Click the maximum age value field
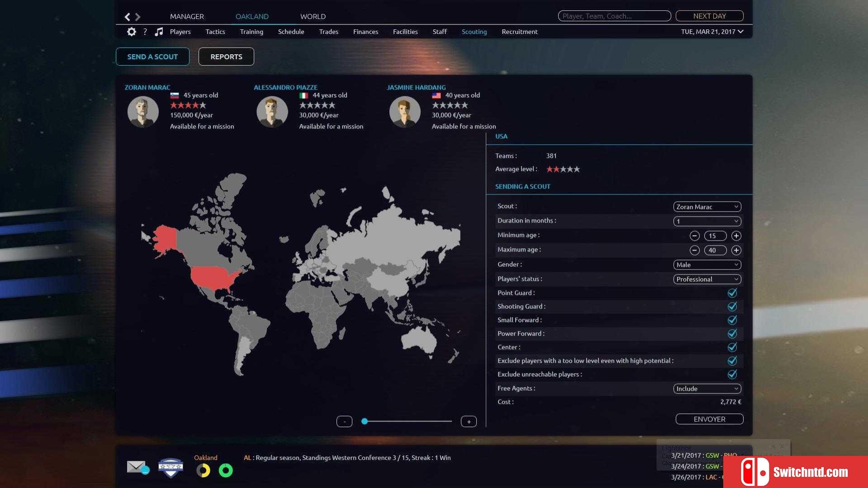This screenshot has height=488, width=868. pos(715,250)
